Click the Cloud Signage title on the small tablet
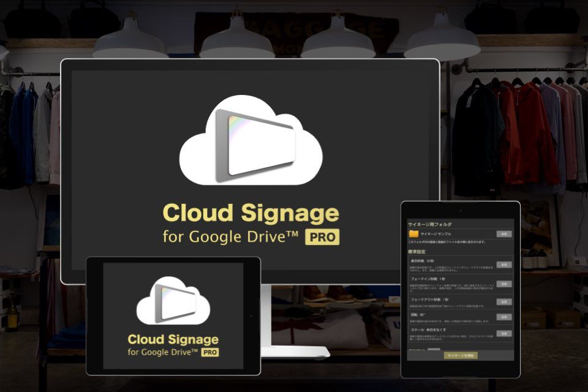 (x=173, y=339)
